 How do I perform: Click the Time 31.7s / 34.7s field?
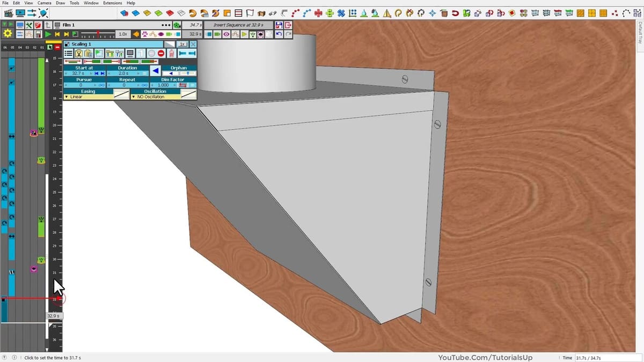point(608,358)
